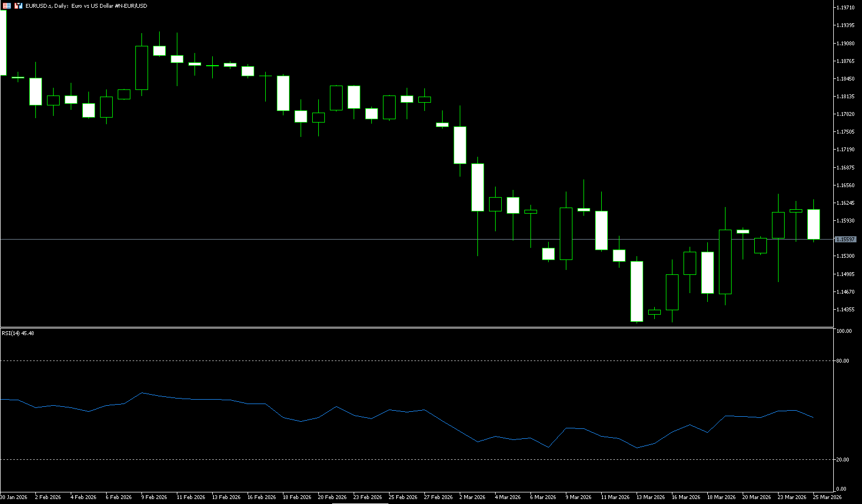The width and height of the screenshot is (862, 504).
Task: Select the RSI 20.00 dashed level line
Action: point(414,459)
